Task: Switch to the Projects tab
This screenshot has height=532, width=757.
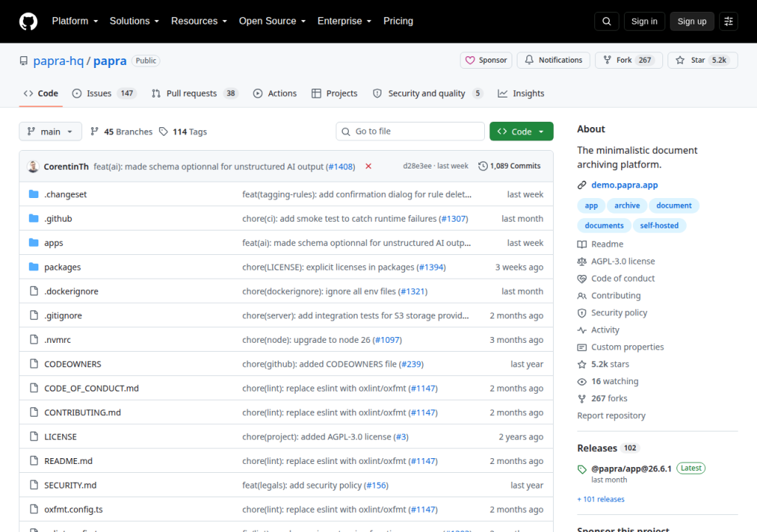Action: 335,93
